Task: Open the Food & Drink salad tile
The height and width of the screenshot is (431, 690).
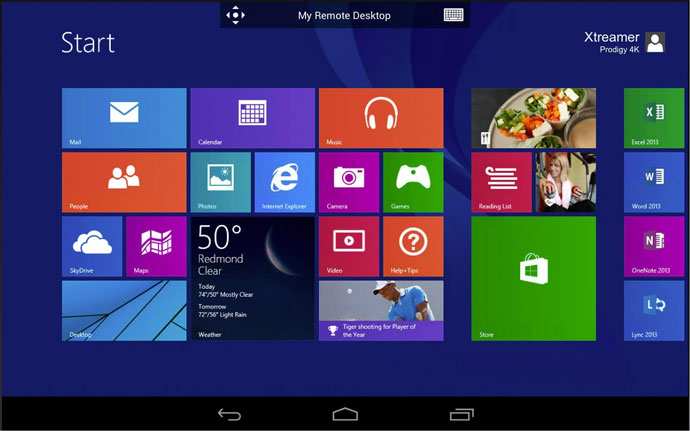Action: click(533, 118)
